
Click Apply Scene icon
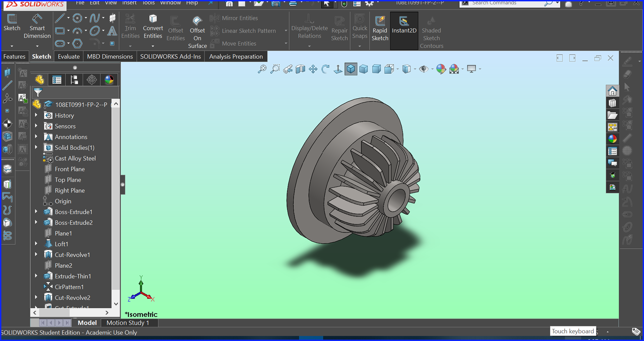click(x=454, y=69)
